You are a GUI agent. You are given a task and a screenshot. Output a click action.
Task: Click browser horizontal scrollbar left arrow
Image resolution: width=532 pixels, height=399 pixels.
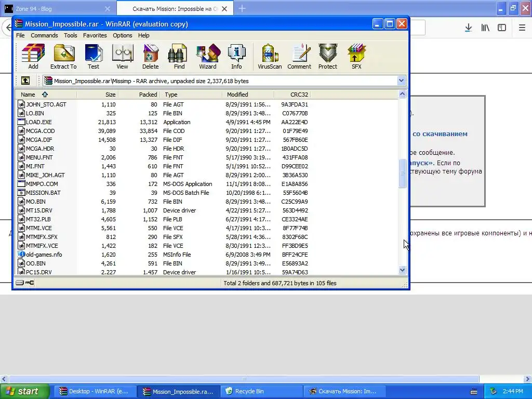tap(4, 379)
